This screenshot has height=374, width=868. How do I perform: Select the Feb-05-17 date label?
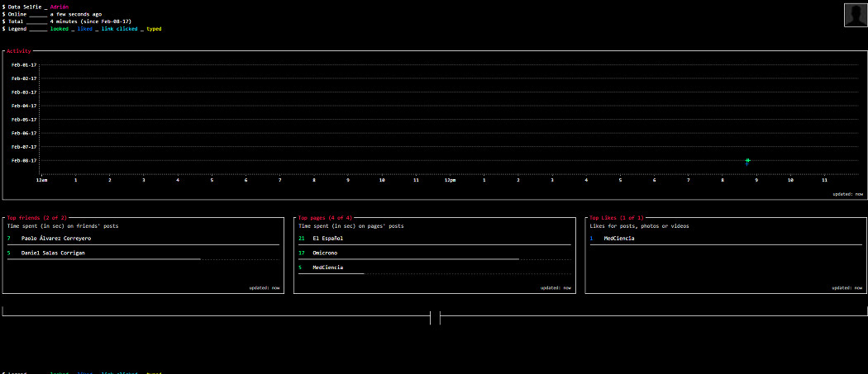pos(24,120)
